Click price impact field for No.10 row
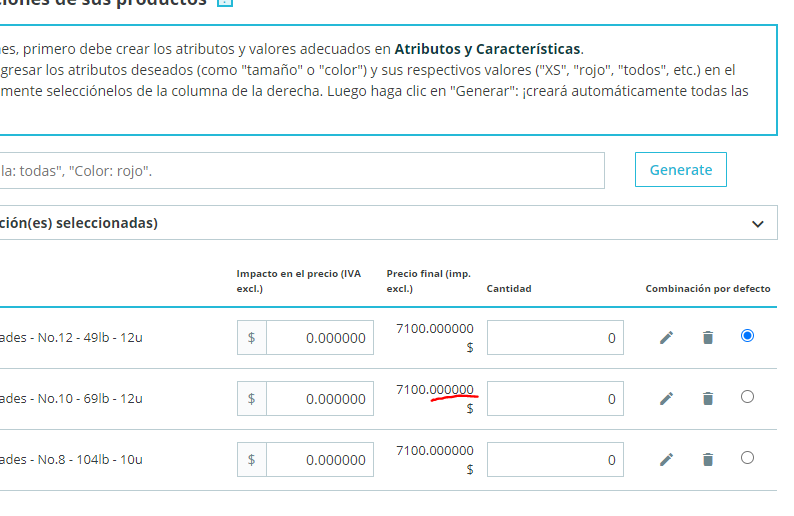 (x=320, y=399)
